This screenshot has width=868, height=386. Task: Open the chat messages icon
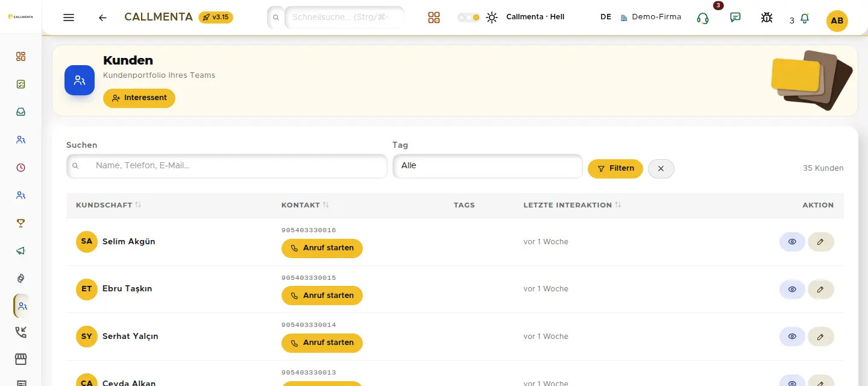[735, 17]
